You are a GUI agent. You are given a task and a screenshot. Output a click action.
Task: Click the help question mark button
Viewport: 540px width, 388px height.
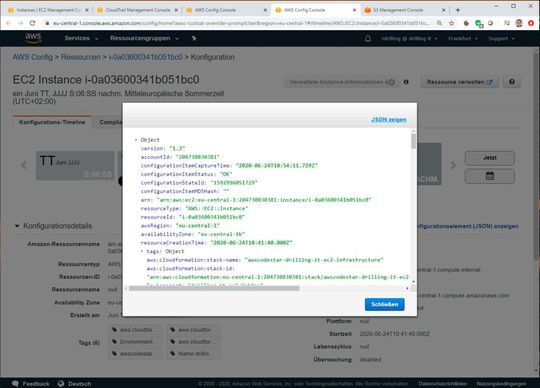coord(512,82)
